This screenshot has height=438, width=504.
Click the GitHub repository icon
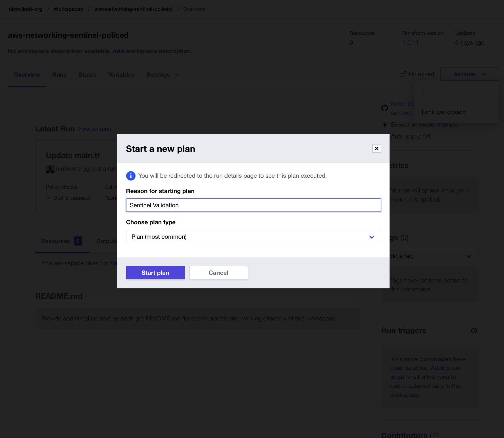[384, 108]
